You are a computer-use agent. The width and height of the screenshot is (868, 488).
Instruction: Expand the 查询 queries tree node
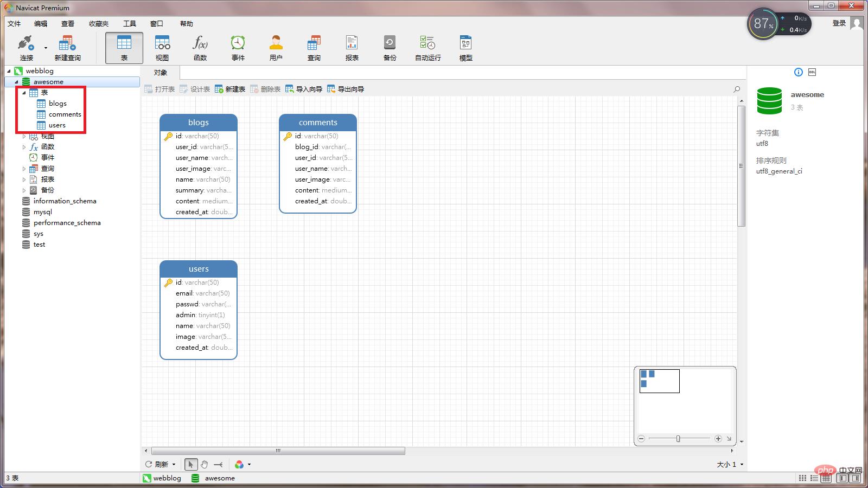click(x=24, y=169)
